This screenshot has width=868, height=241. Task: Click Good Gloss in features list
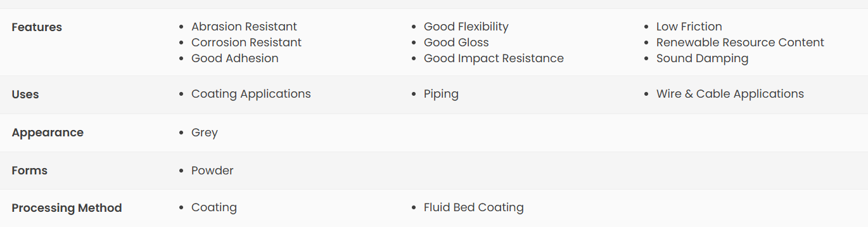pyautogui.click(x=456, y=42)
